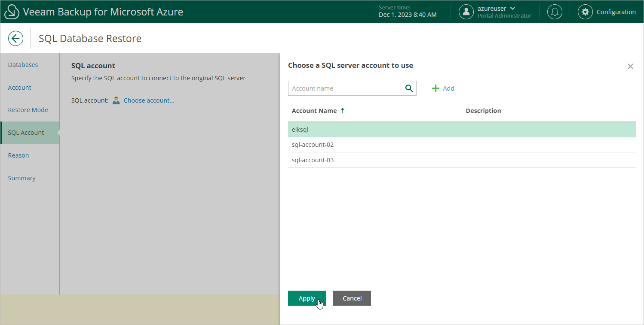644x325 pixels.
Task: Toggle Account Name sort arrow
Action: (x=343, y=110)
